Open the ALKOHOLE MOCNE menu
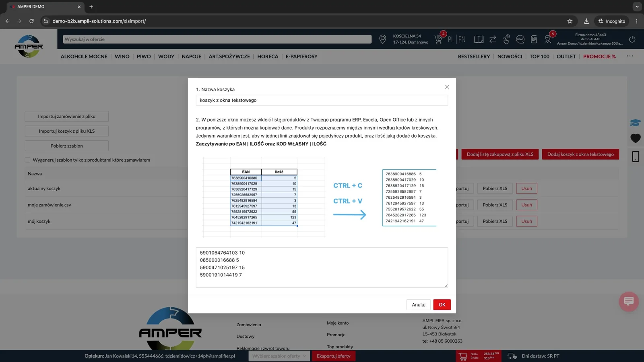This screenshot has width=644, height=362. pyautogui.click(x=84, y=56)
